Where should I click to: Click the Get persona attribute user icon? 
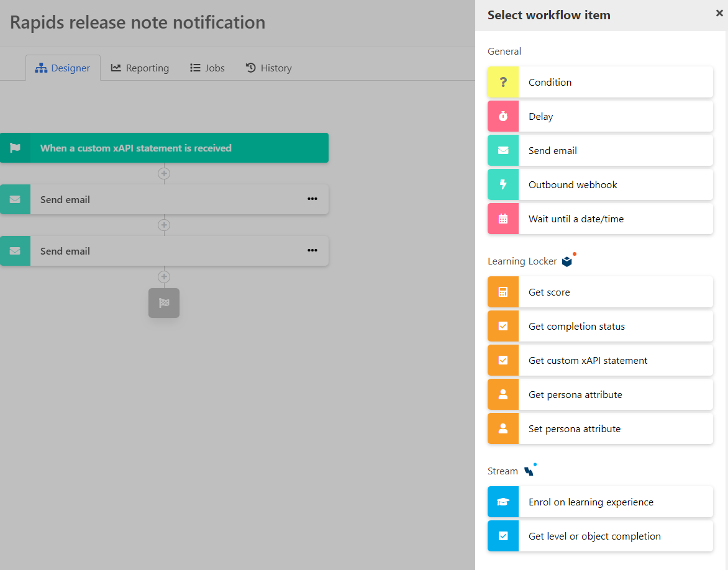(503, 394)
